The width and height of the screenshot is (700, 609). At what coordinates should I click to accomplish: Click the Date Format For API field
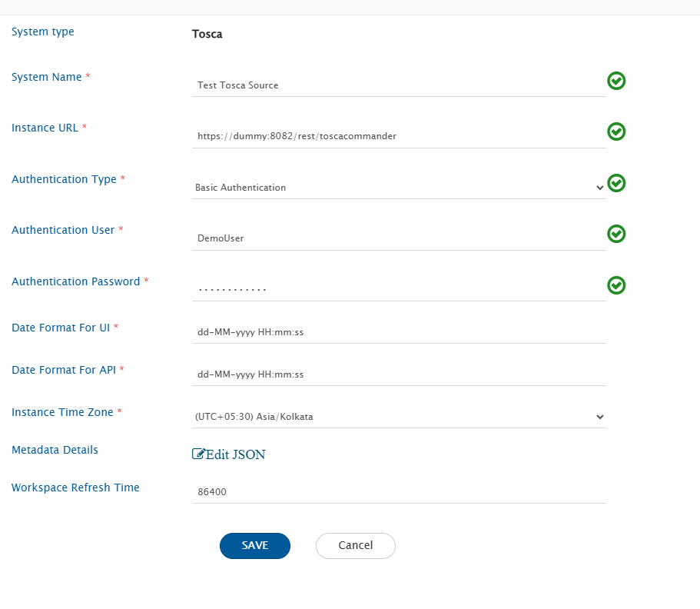pos(398,374)
